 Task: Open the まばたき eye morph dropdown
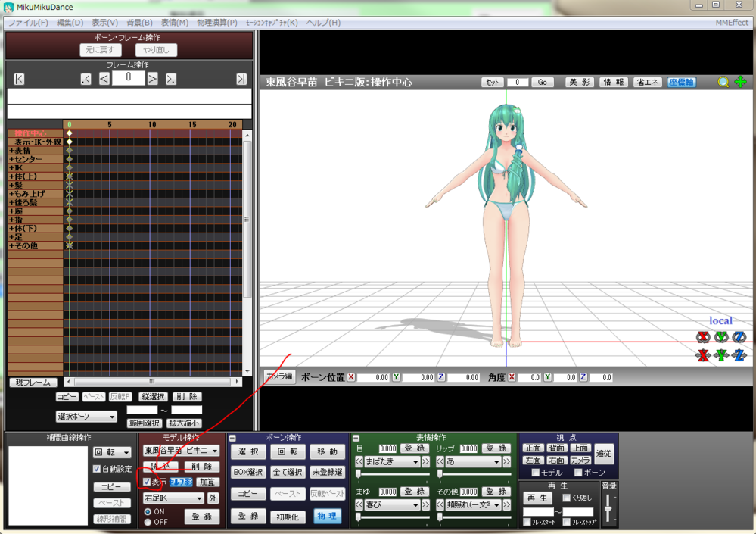tap(391, 461)
